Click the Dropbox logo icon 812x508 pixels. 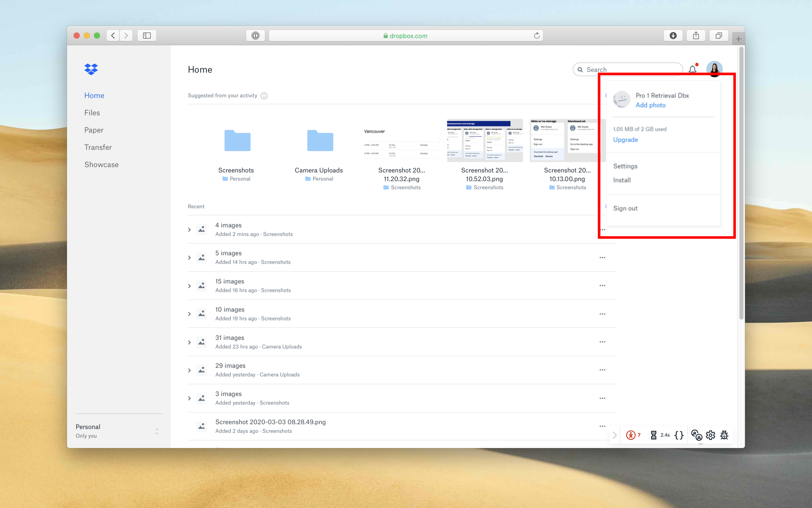pyautogui.click(x=91, y=69)
